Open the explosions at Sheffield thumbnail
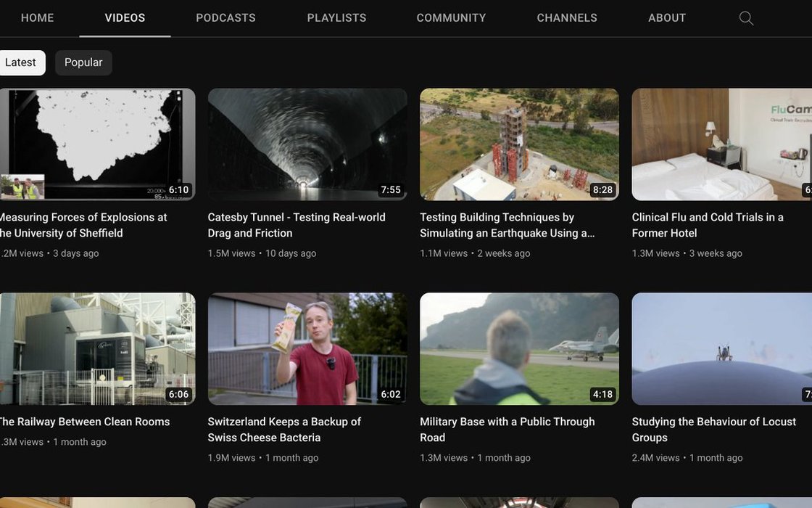Screen dimensions: 812x508 [97, 144]
